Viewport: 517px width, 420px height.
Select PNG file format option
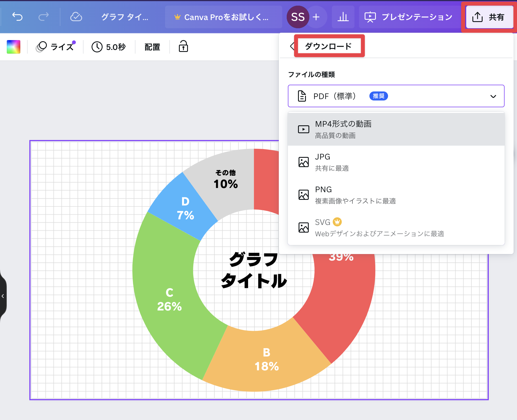tap(396, 195)
